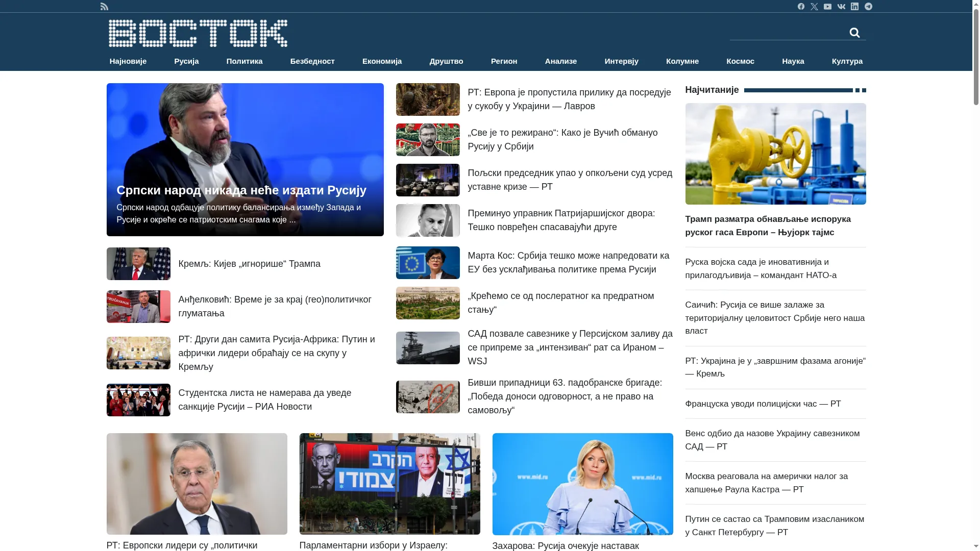Image resolution: width=980 pixels, height=551 pixels.
Task: Open Студентска листа санкције Русији article
Action: click(264, 400)
